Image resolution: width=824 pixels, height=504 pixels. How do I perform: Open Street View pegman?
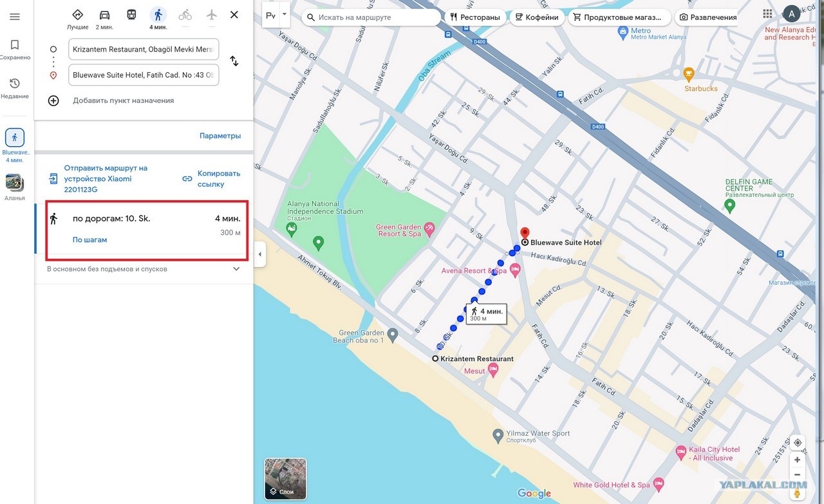[798, 492]
